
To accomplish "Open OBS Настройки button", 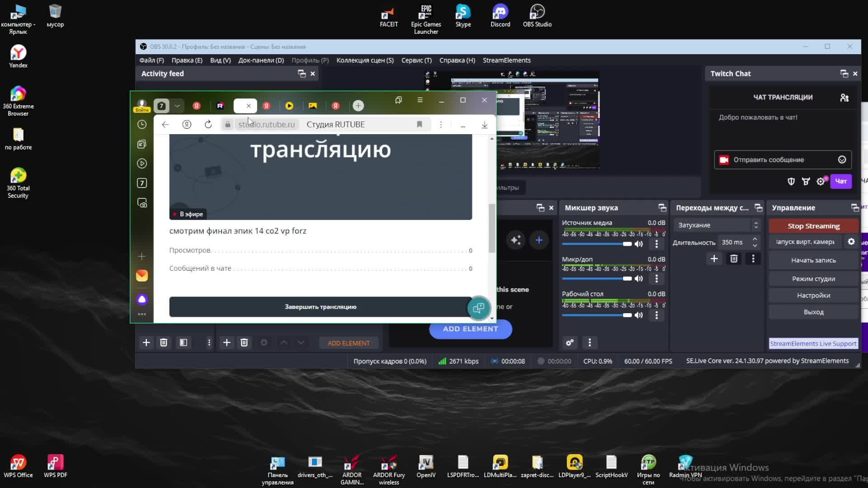I will coord(813,296).
